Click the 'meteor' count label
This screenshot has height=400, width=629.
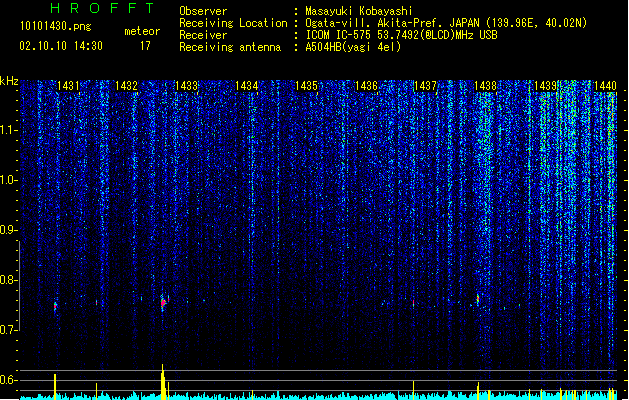click(x=142, y=31)
